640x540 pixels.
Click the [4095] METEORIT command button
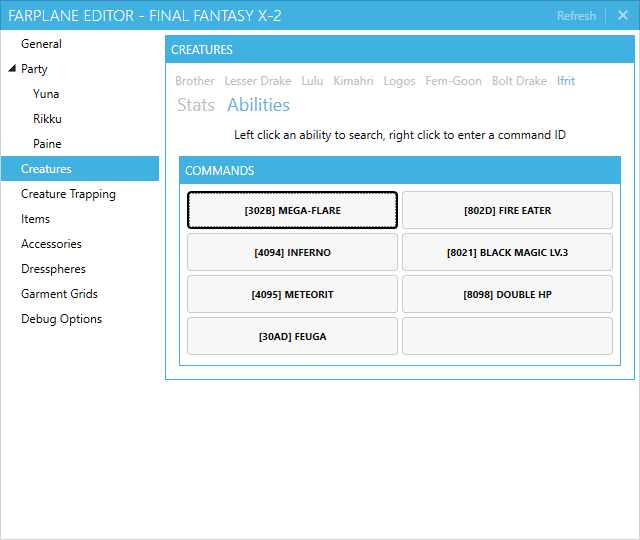(292, 294)
